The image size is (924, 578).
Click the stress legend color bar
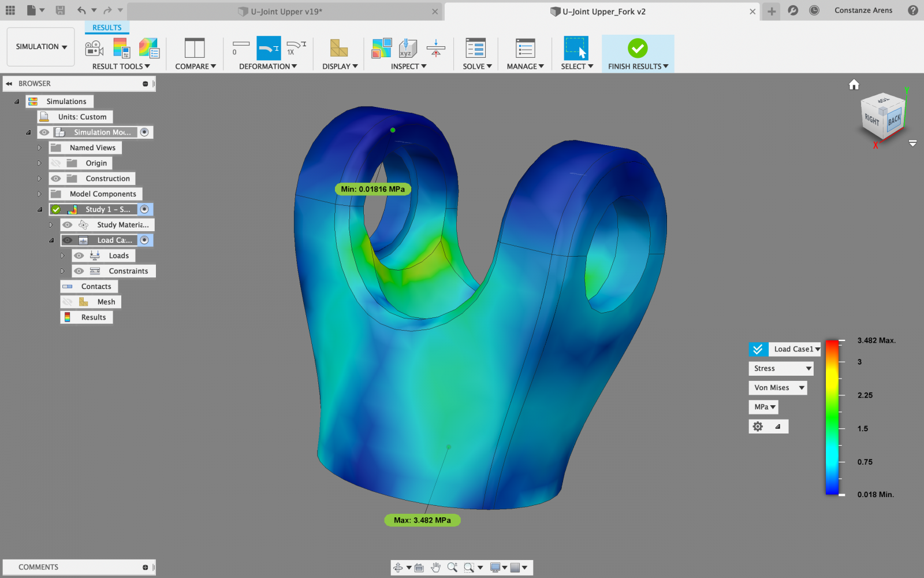pyautogui.click(x=832, y=417)
